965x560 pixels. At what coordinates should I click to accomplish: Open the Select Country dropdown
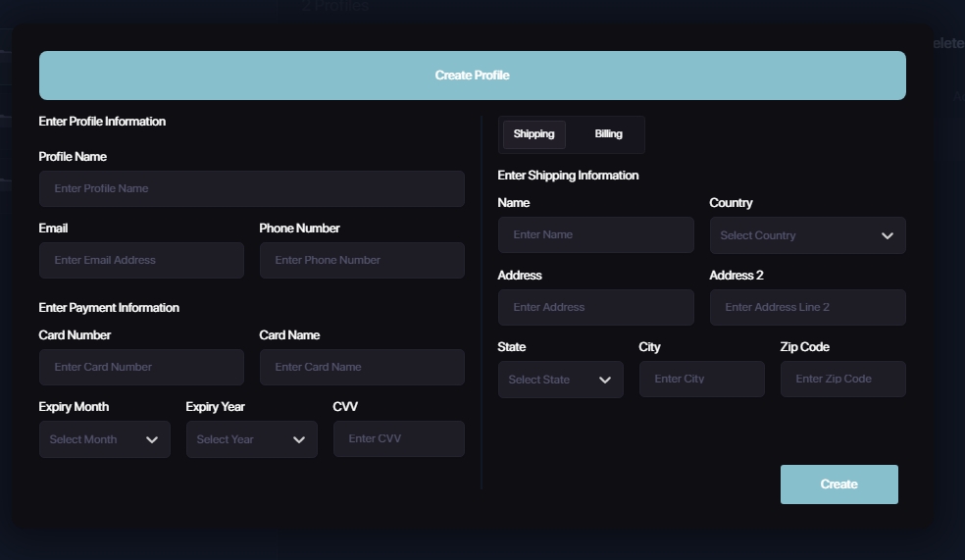click(807, 235)
